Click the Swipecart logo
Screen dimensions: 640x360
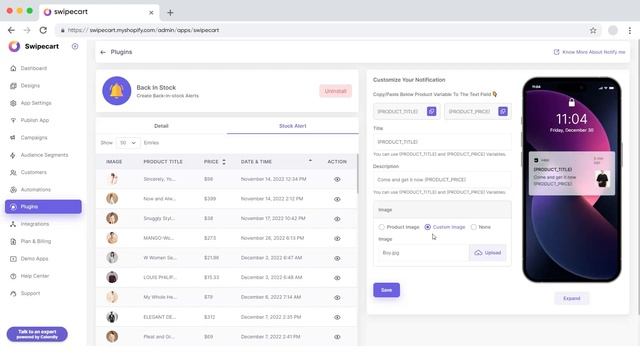(x=14, y=47)
